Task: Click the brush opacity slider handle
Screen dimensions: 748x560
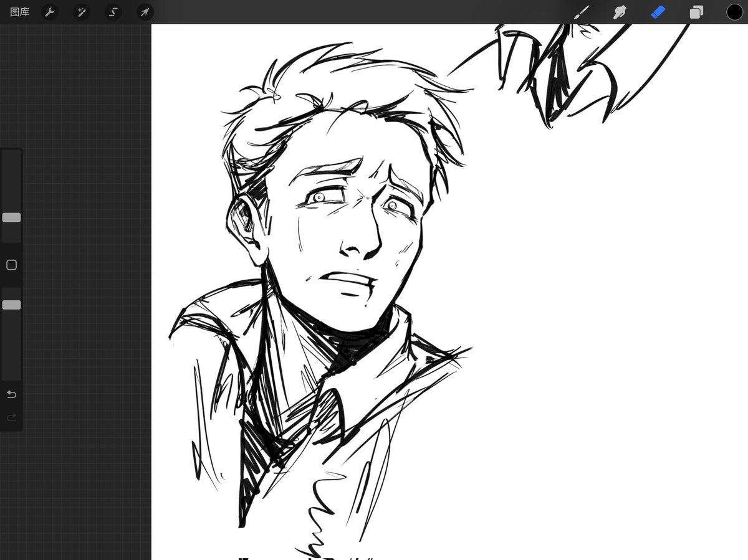Action: [x=11, y=305]
